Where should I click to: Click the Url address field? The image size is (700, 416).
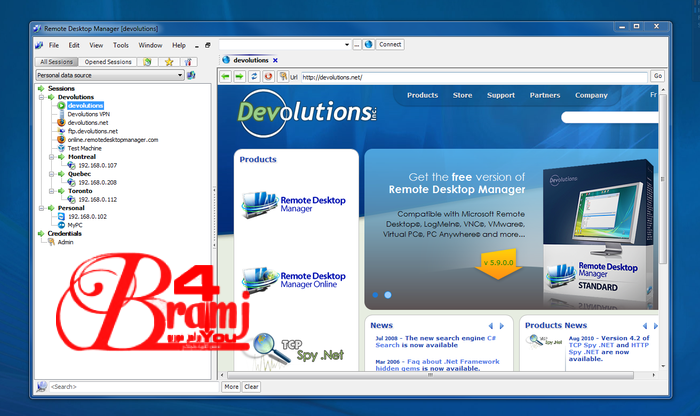474,77
